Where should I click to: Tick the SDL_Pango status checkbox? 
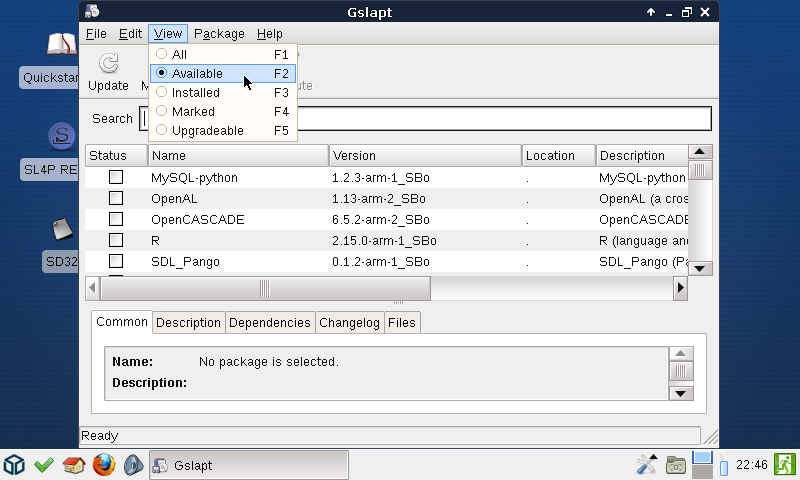pos(116,261)
